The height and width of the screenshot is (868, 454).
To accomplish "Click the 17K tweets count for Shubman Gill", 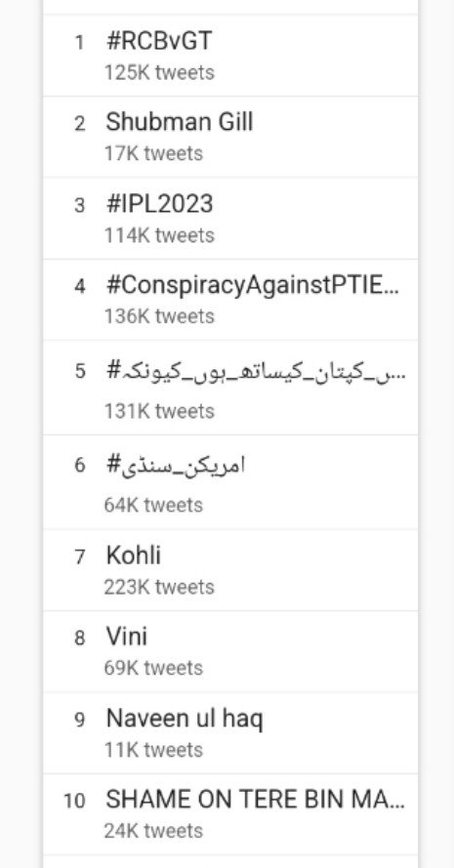I will (x=154, y=153).
